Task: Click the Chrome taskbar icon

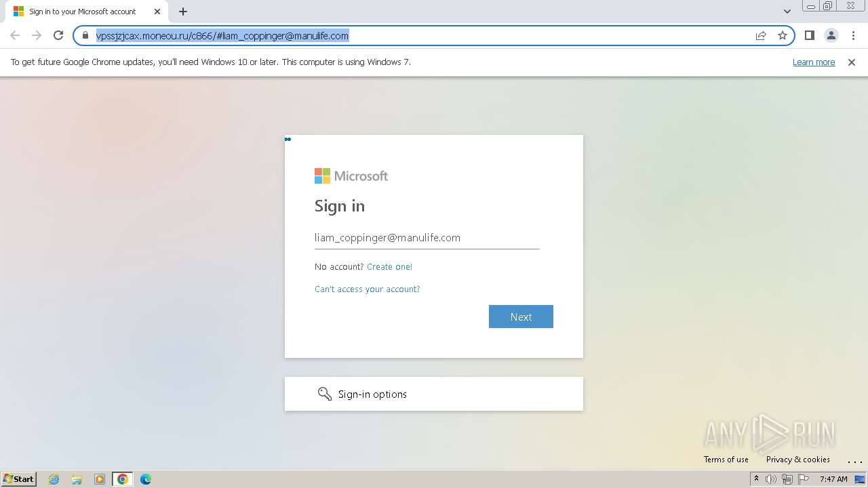Action: click(x=123, y=479)
